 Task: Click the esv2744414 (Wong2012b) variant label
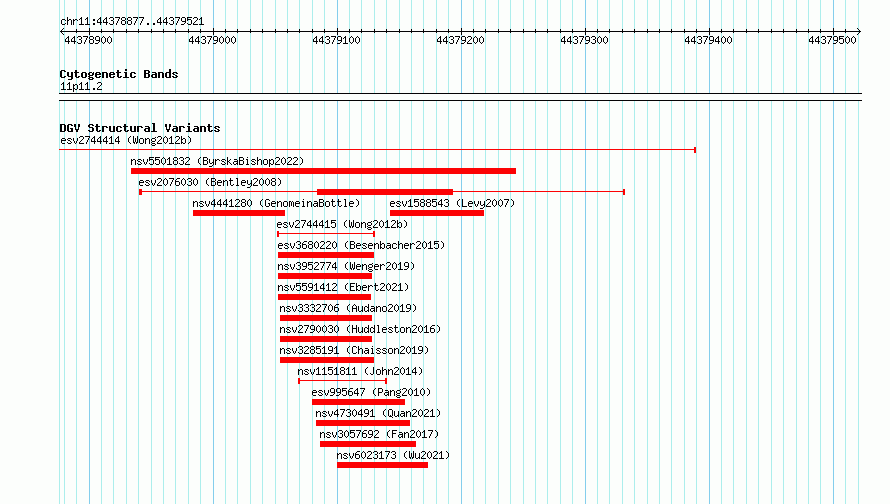click(x=126, y=140)
